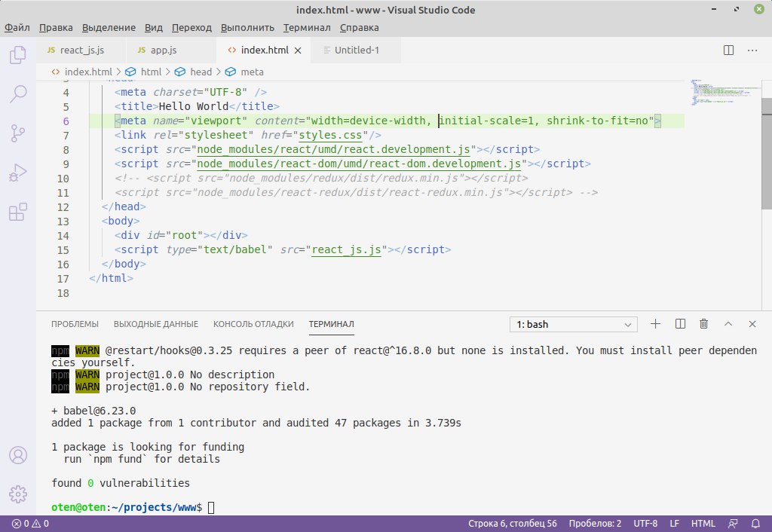Click the head breadcrumb item
This screenshot has height=532, width=772.
pos(194,72)
